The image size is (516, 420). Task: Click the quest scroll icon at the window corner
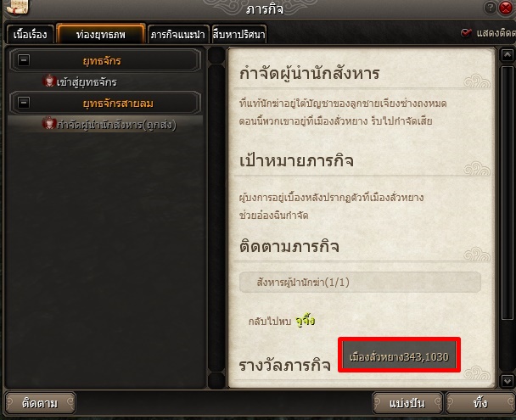click(x=17, y=7)
